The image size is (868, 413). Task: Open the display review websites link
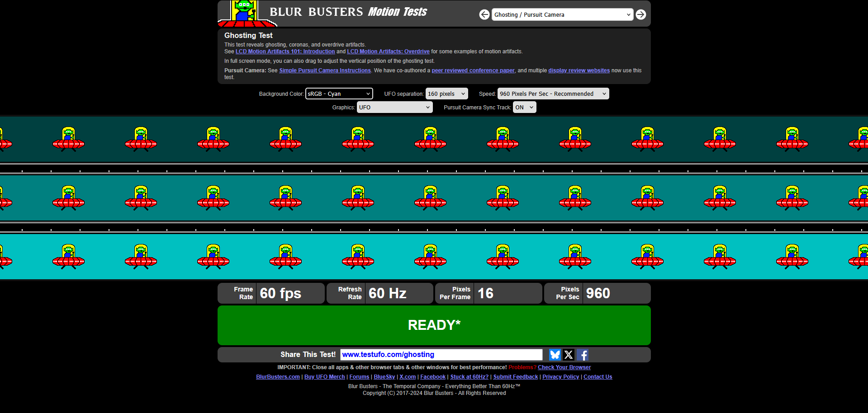[x=579, y=70]
